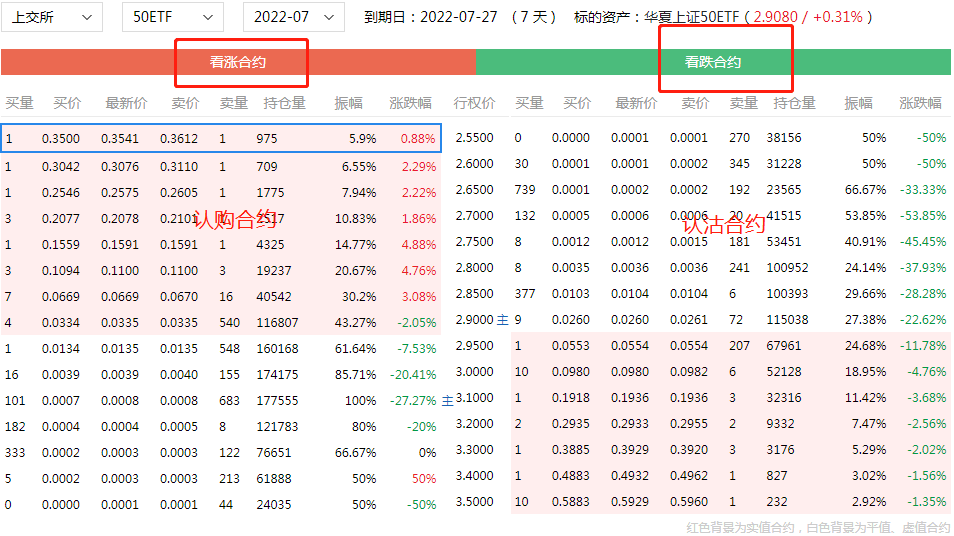The height and width of the screenshot is (536, 954).
Task: Click the put latest price 0.5929
Action: (631, 502)
